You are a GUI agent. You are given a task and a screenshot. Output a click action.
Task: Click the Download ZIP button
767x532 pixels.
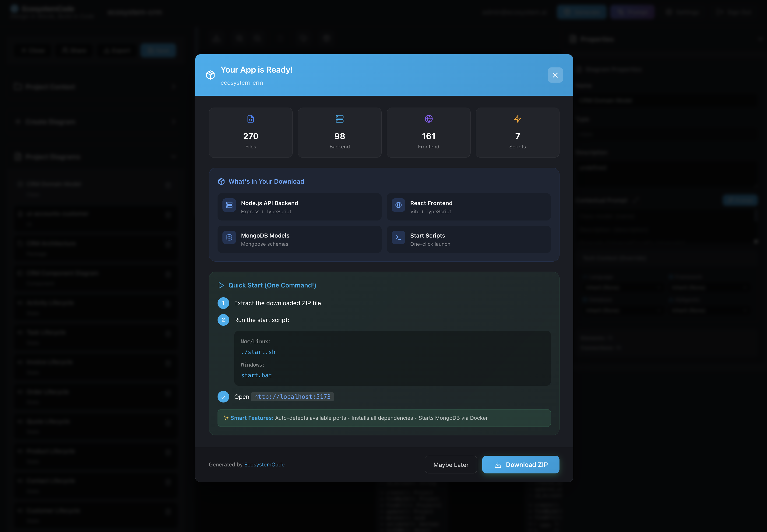pyautogui.click(x=521, y=465)
